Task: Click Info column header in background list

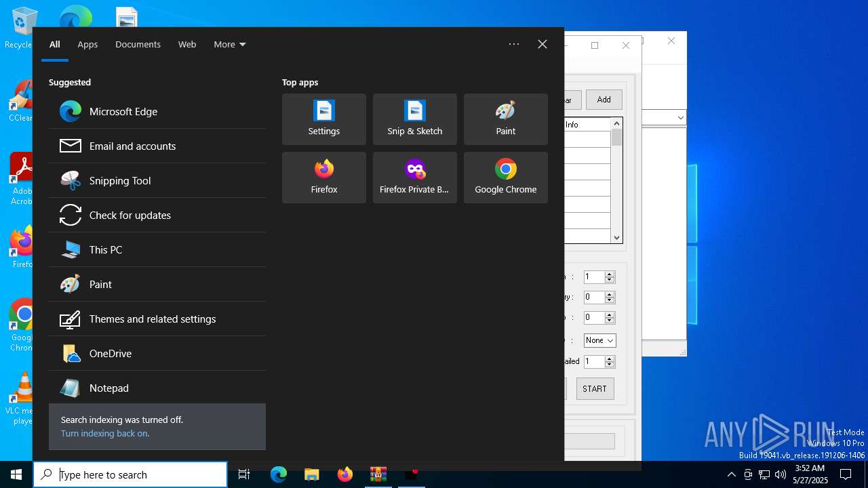Action: [x=587, y=125]
